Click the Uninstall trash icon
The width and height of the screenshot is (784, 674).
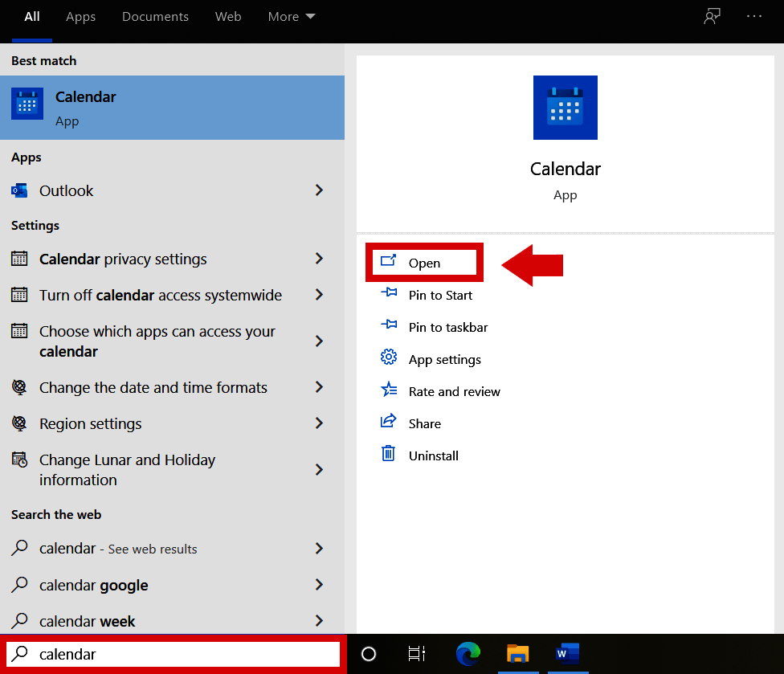(389, 454)
